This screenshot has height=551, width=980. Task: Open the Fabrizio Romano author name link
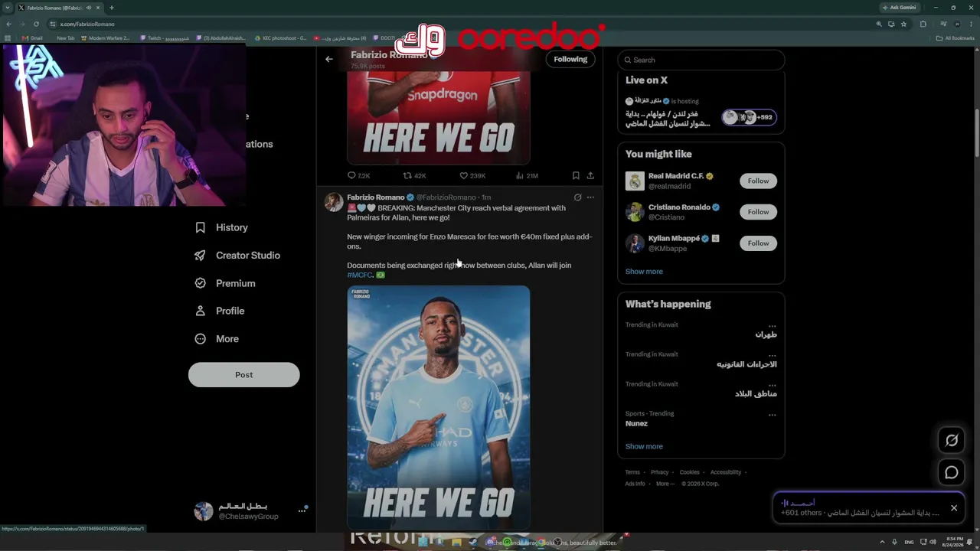(376, 197)
